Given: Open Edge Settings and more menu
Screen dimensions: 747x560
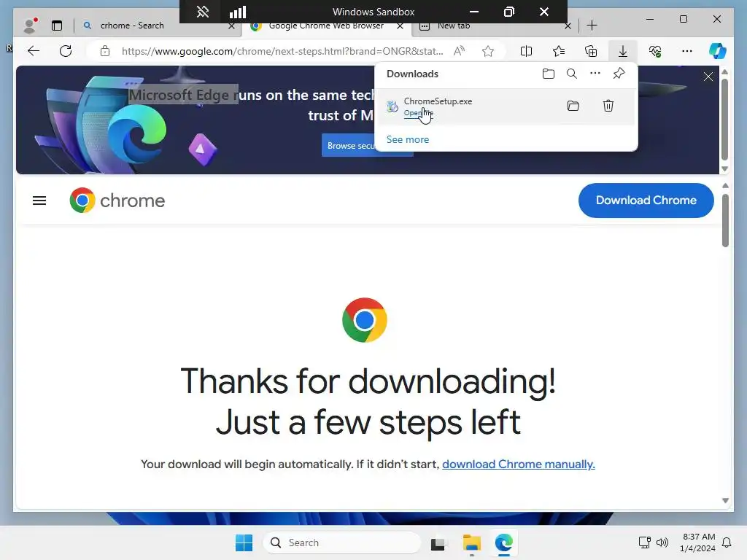Looking at the screenshot, I should [x=687, y=51].
